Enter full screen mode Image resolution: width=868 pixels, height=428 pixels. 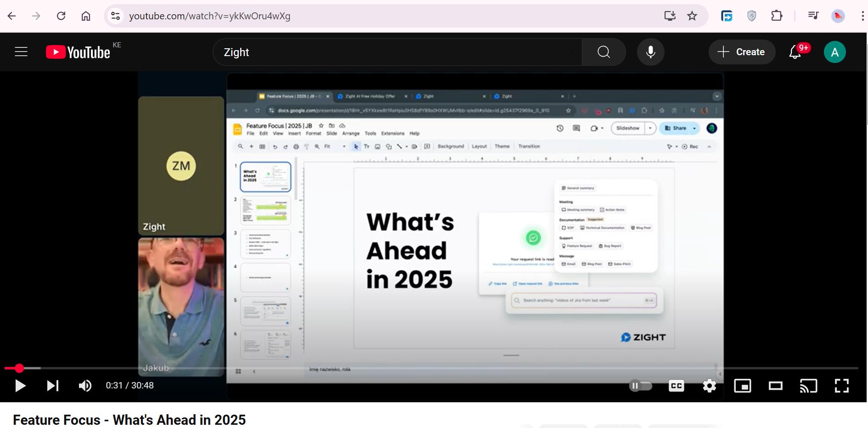tap(841, 386)
